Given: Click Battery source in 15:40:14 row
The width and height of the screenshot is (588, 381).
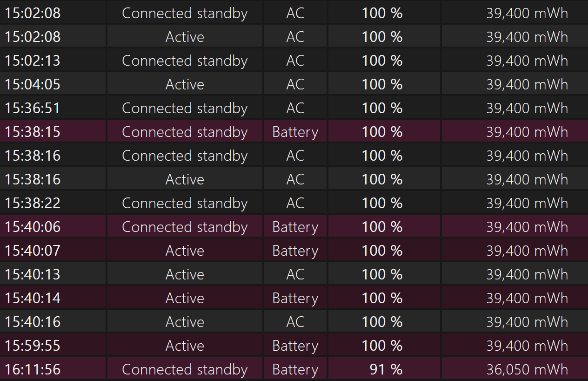Looking at the screenshot, I should tap(295, 298).
